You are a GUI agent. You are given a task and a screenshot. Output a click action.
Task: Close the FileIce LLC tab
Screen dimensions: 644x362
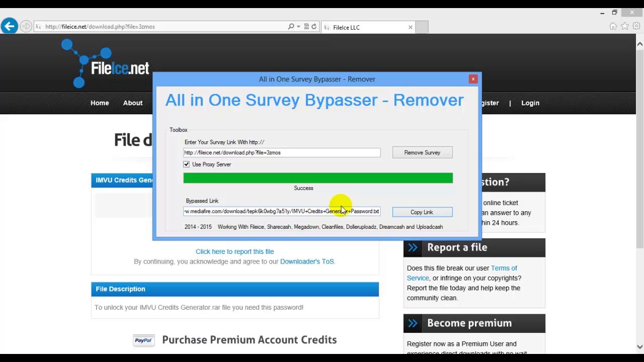[x=411, y=27]
